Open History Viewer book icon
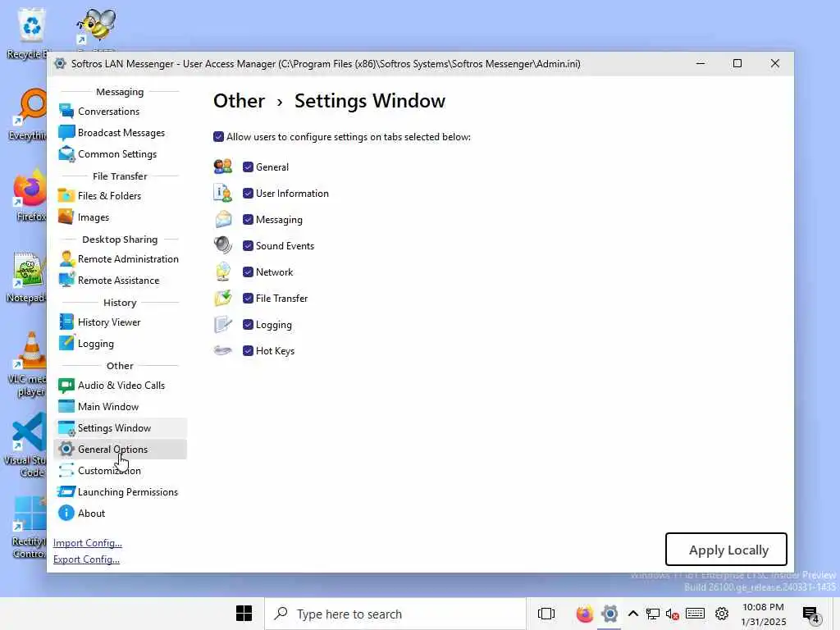Image resolution: width=840 pixels, height=630 pixels. click(x=66, y=322)
